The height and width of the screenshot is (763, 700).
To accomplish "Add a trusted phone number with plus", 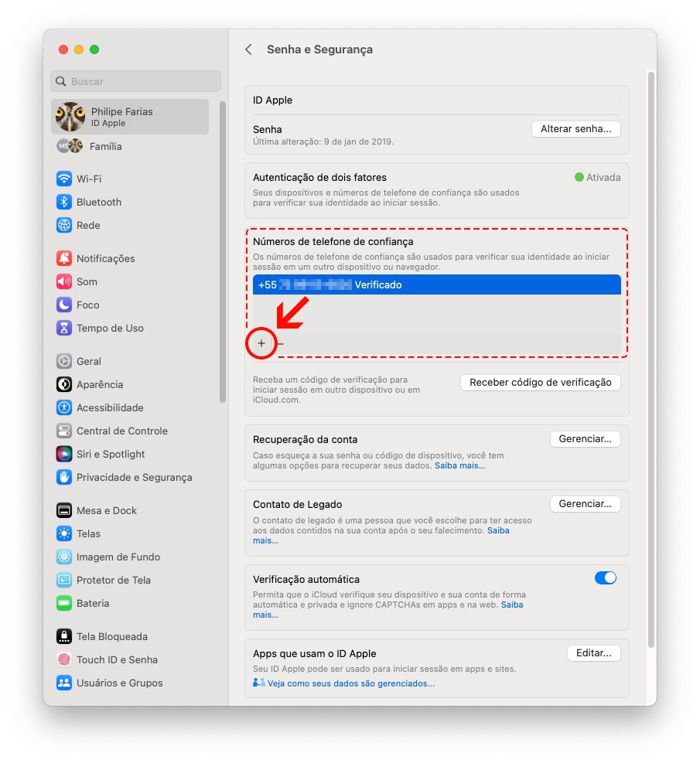I will [261, 343].
